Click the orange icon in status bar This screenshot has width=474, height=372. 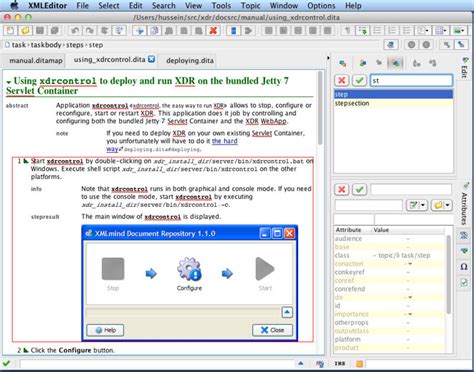(x=359, y=364)
